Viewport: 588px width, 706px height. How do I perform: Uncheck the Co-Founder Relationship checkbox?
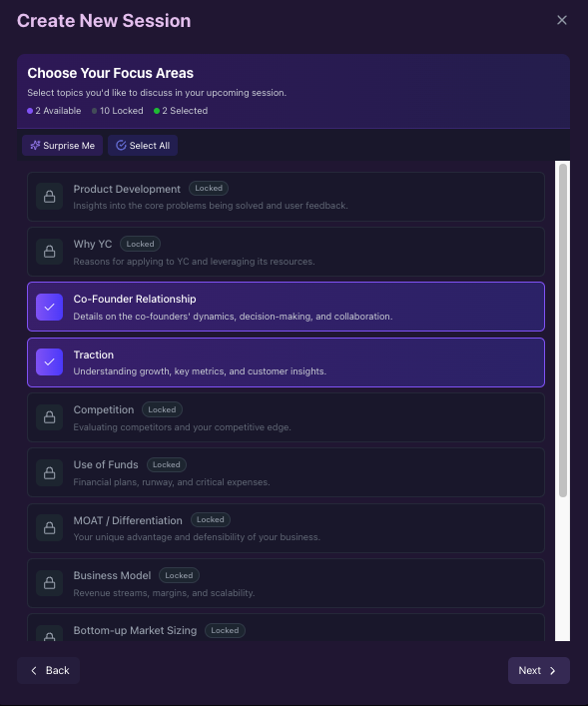pyautogui.click(x=50, y=307)
